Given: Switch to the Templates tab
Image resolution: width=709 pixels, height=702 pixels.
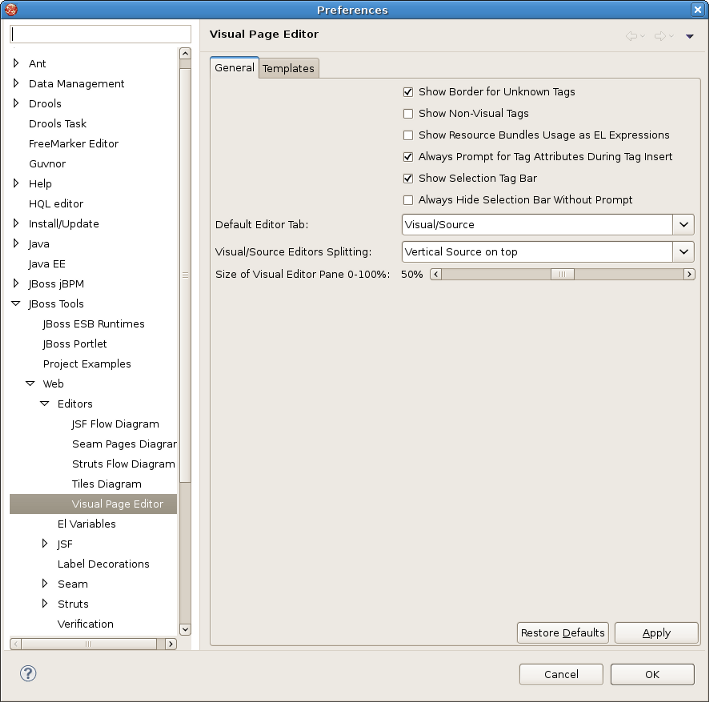Looking at the screenshot, I should [288, 68].
